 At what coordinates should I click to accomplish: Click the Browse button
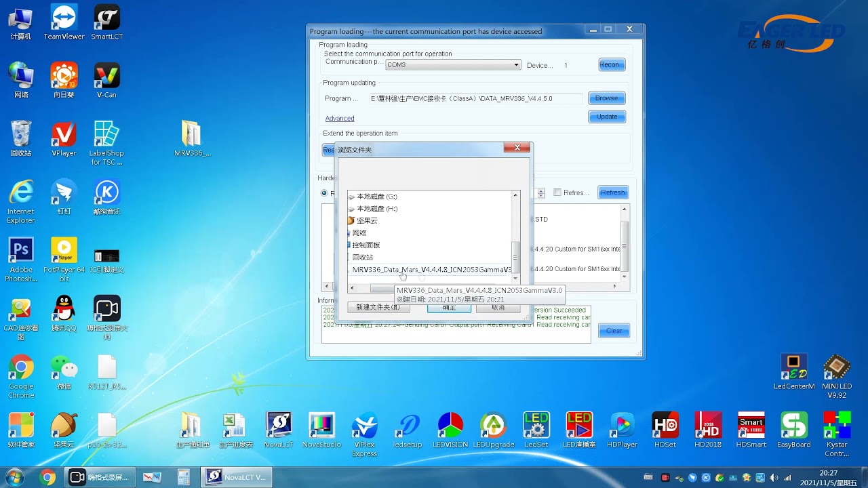click(x=606, y=98)
